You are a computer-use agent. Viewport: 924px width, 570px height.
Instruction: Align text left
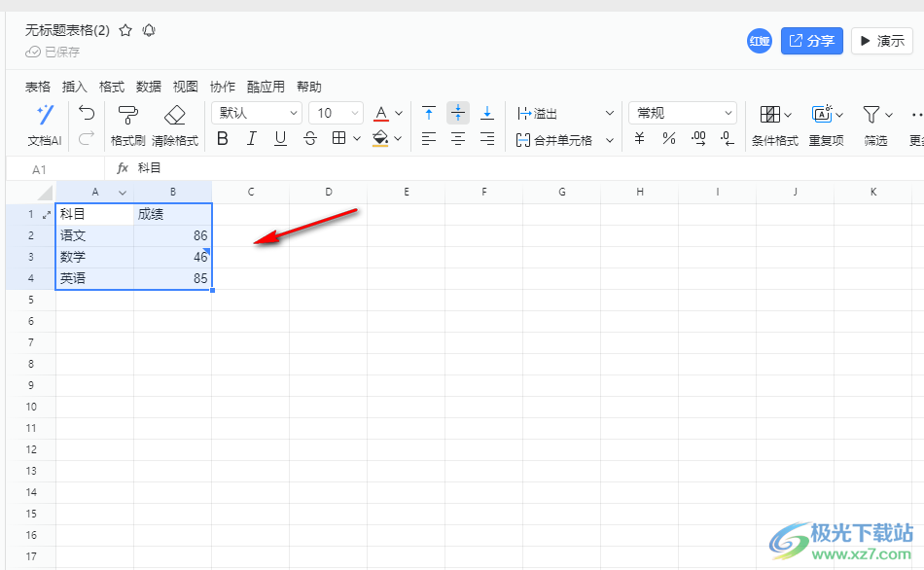(429, 138)
